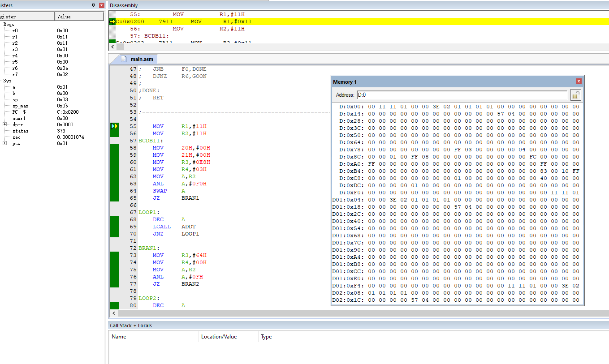Screen dimensions: 609x364
Task: Click the sec value 0.00001074
Action: [x=70, y=137]
